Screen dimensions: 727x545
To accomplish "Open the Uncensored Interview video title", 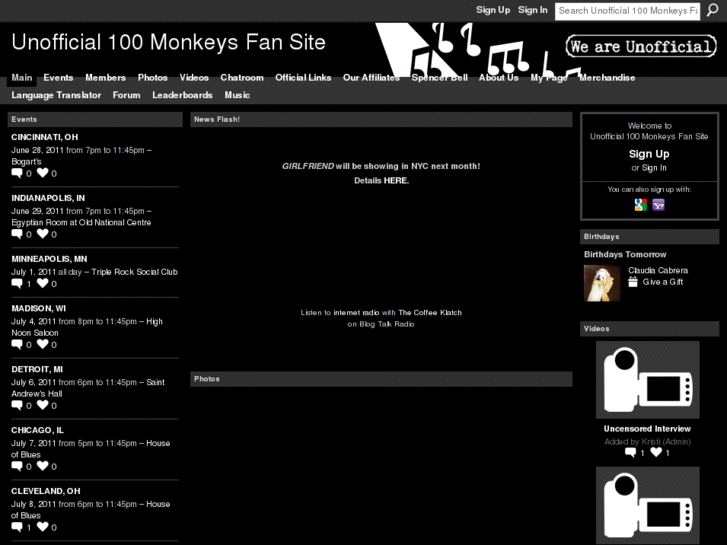I will tap(647, 429).
